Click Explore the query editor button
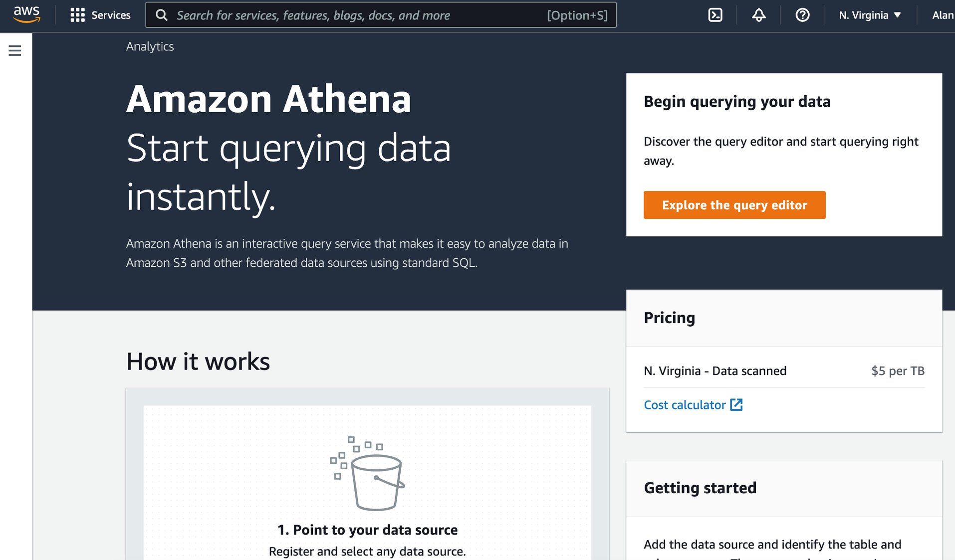This screenshot has height=560, width=955. [734, 205]
